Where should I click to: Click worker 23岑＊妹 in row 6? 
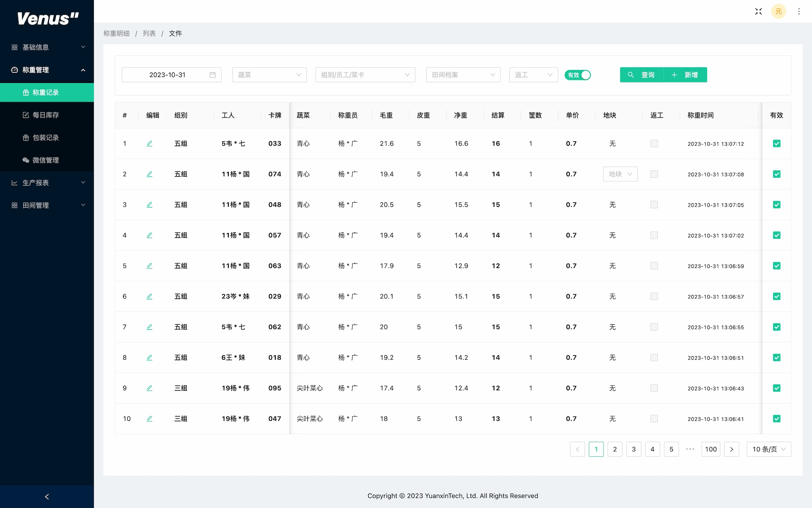[x=236, y=296]
